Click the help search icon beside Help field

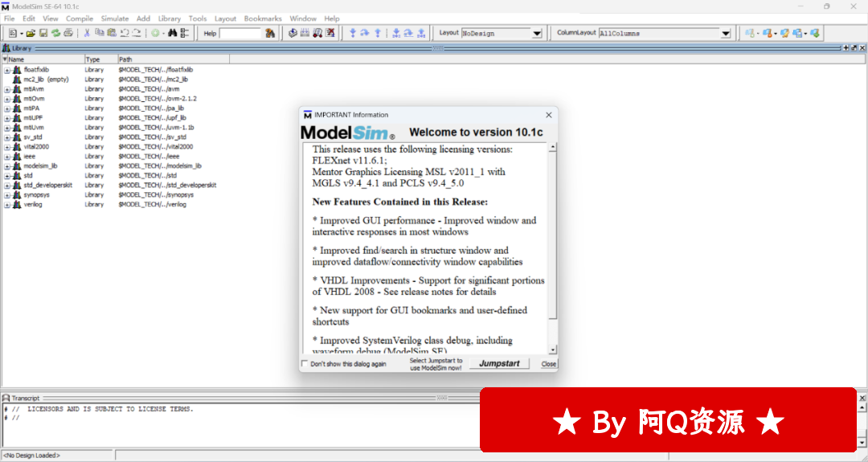pos(270,33)
